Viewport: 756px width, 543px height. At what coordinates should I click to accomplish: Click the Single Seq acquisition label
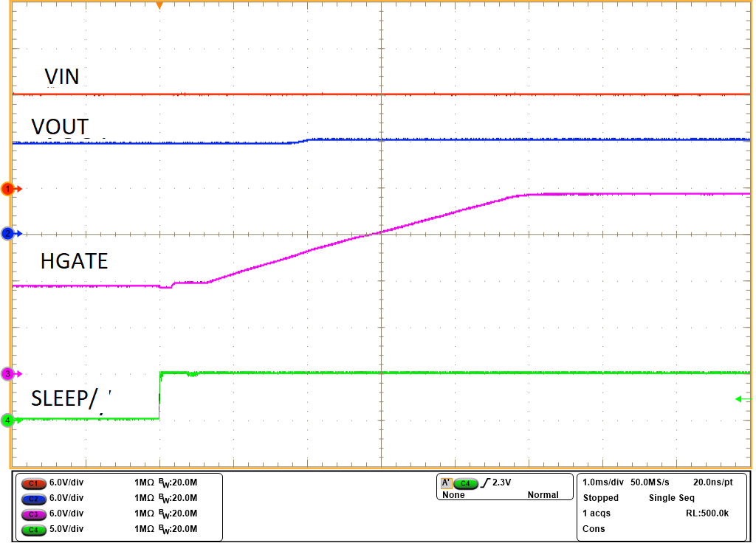point(671,498)
